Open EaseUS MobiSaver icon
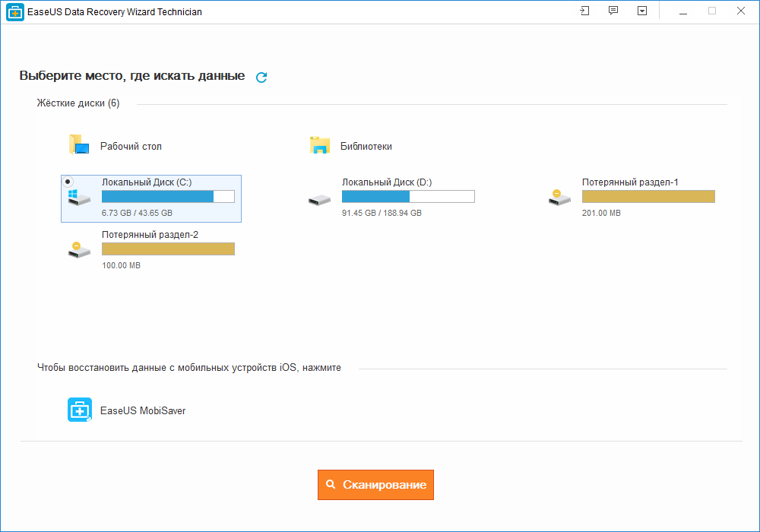The image size is (760, 532). [x=80, y=410]
